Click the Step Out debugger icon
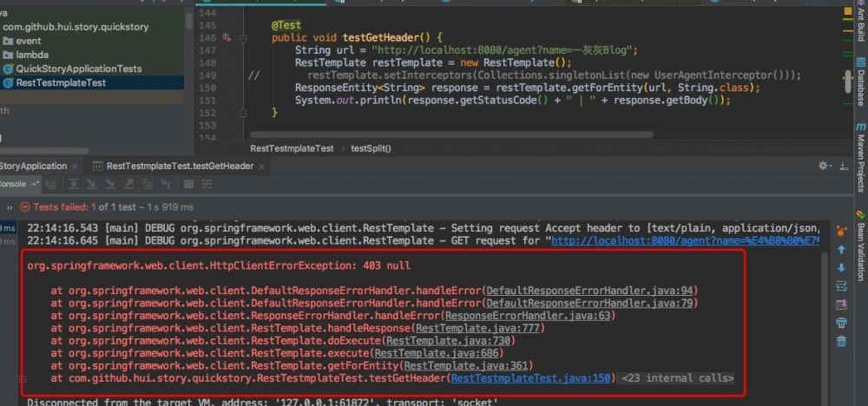868x406 pixels. (x=128, y=184)
